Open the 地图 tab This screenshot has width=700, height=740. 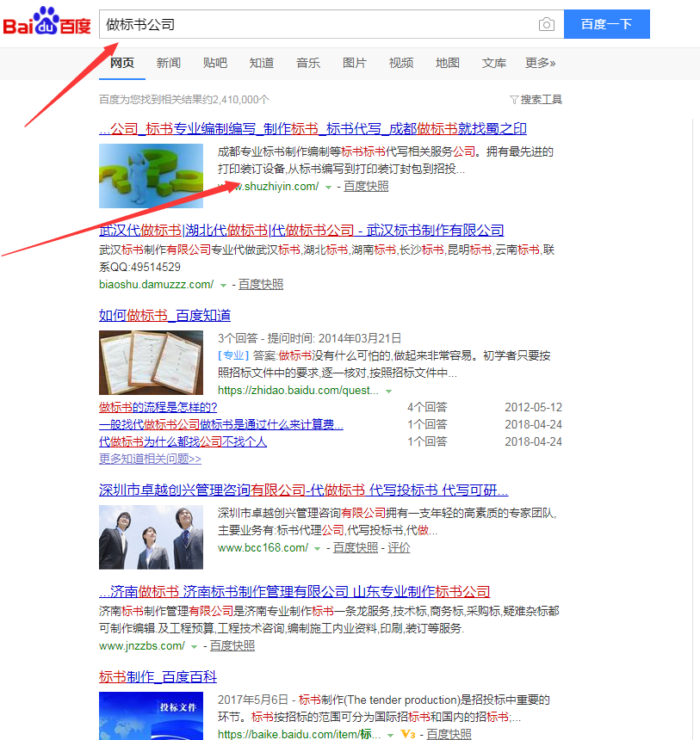pyautogui.click(x=448, y=63)
